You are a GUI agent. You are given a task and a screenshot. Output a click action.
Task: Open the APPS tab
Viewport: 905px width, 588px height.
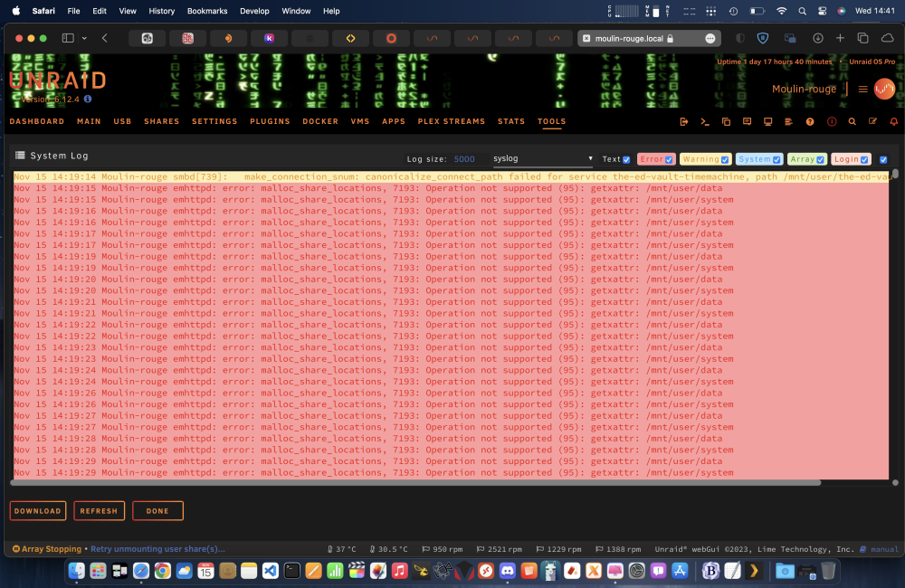394,121
